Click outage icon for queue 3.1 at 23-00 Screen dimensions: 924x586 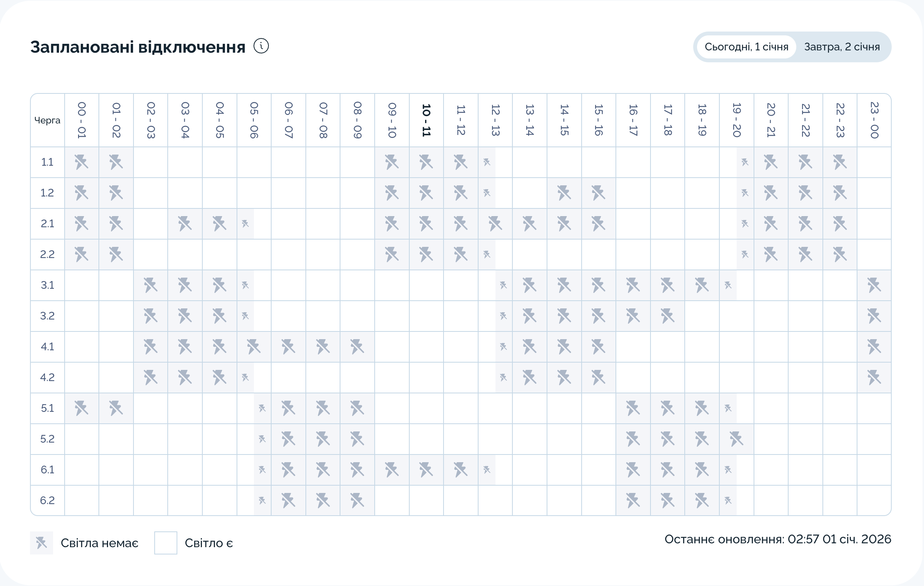[874, 285]
